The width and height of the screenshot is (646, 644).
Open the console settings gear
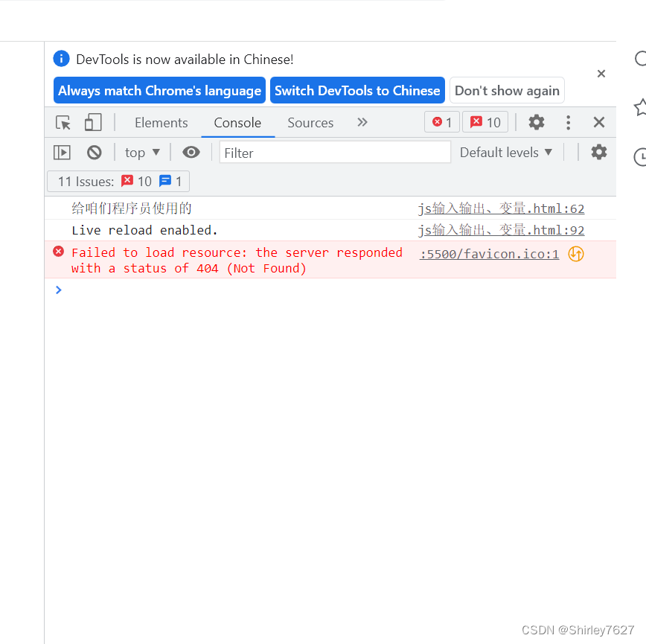point(599,152)
